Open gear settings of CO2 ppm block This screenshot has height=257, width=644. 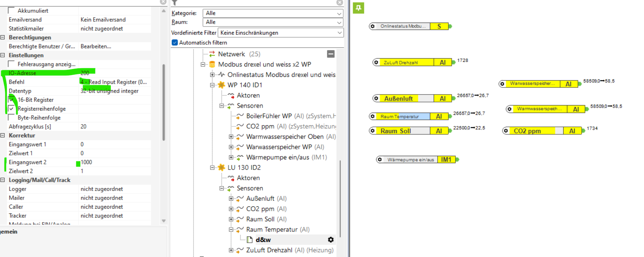(x=506, y=131)
